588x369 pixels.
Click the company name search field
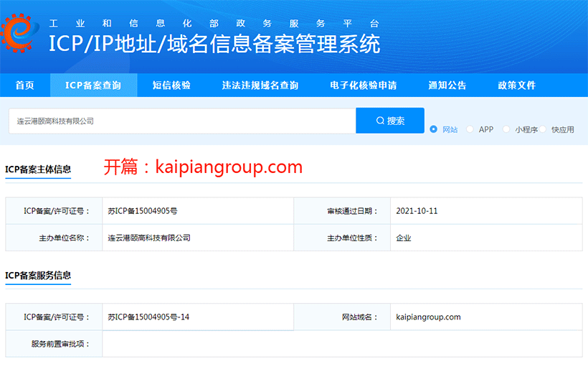[182, 121]
